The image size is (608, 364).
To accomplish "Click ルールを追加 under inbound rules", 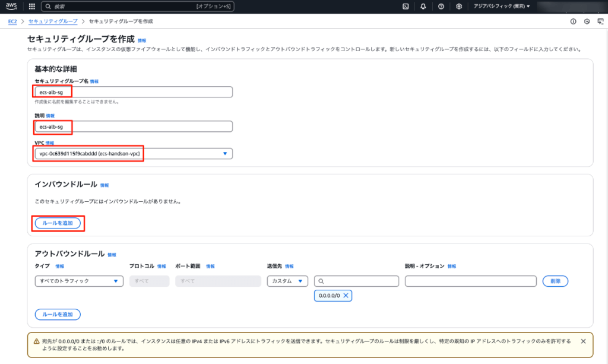I will pyautogui.click(x=58, y=223).
